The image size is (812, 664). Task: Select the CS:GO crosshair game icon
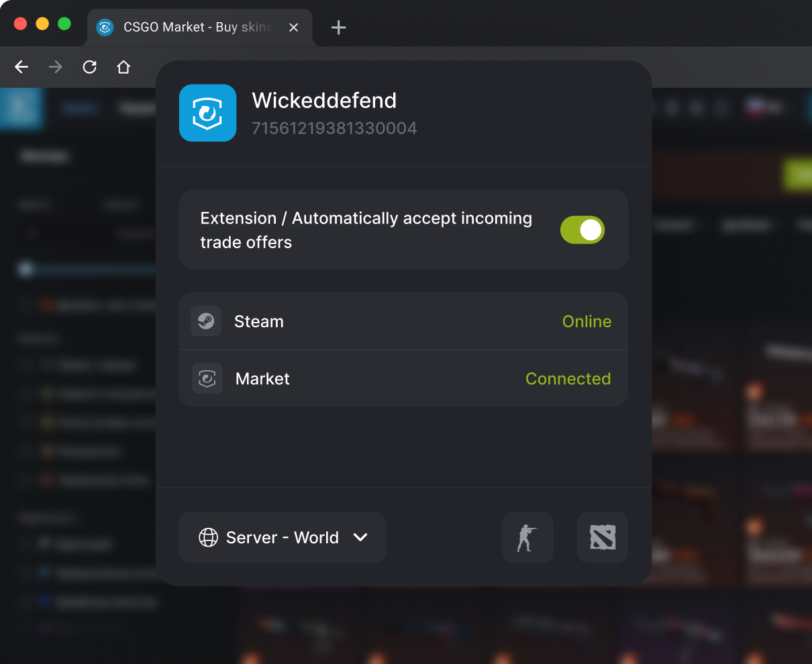click(527, 537)
